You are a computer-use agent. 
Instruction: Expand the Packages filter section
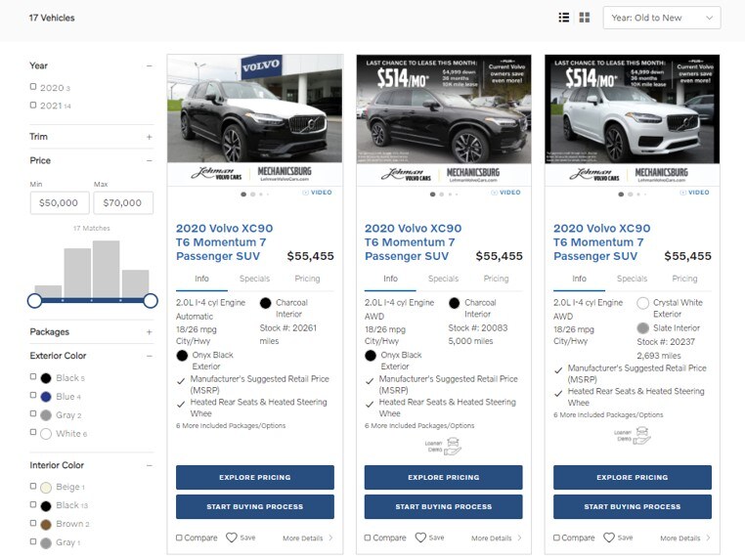pos(150,332)
